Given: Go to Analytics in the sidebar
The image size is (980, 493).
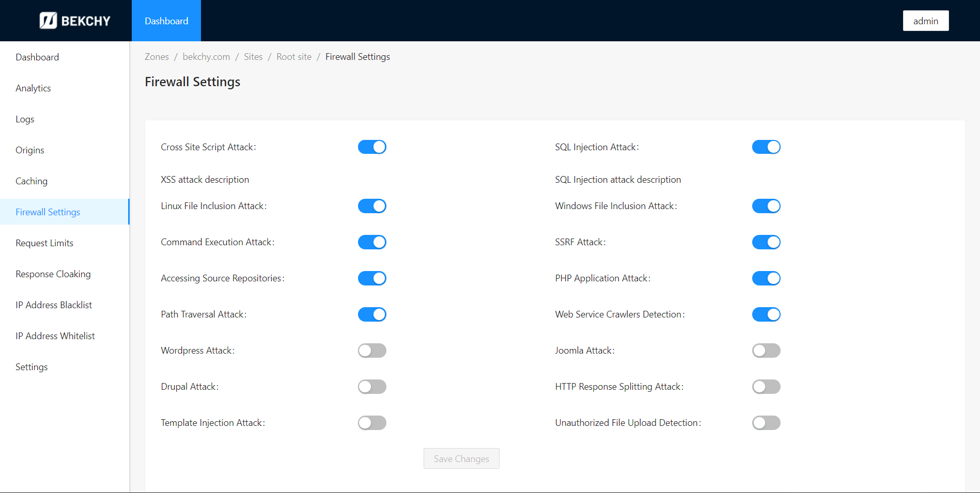Looking at the screenshot, I should click(x=65, y=88).
